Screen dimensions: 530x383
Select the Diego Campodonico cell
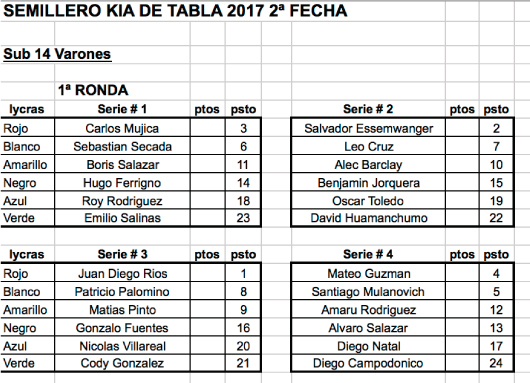368,363
